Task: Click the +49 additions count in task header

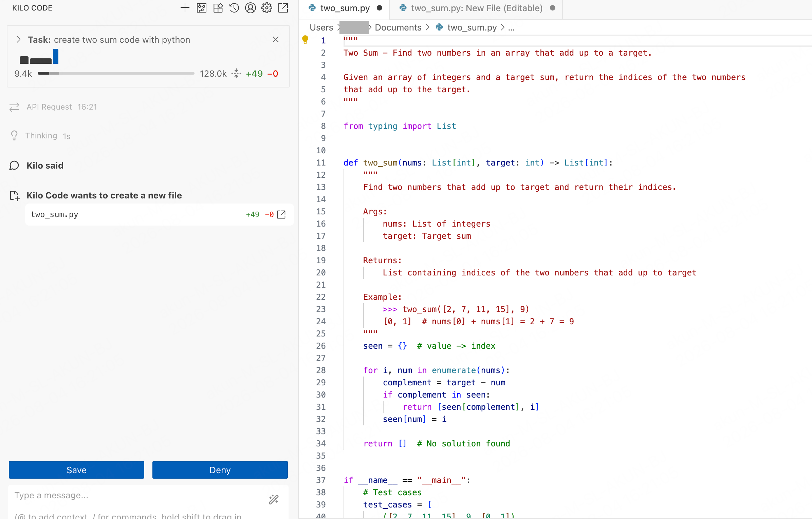Action: [254, 74]
